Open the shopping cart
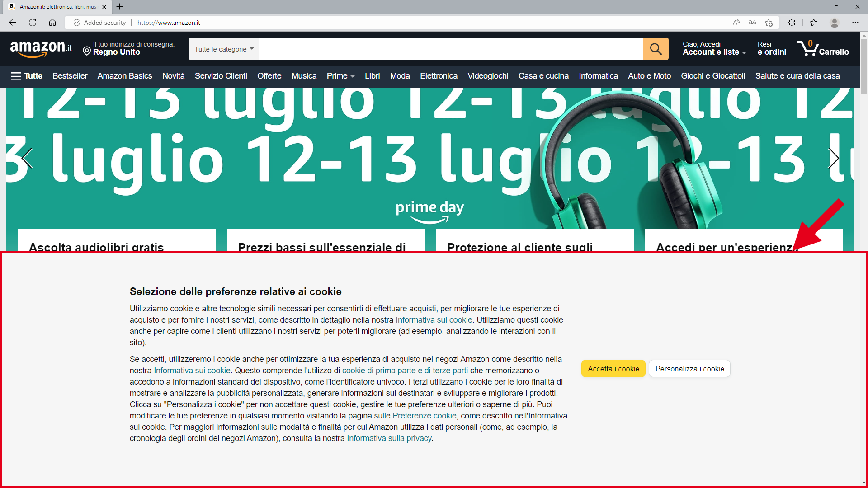The image size is (868, 488). pos(824,48)
